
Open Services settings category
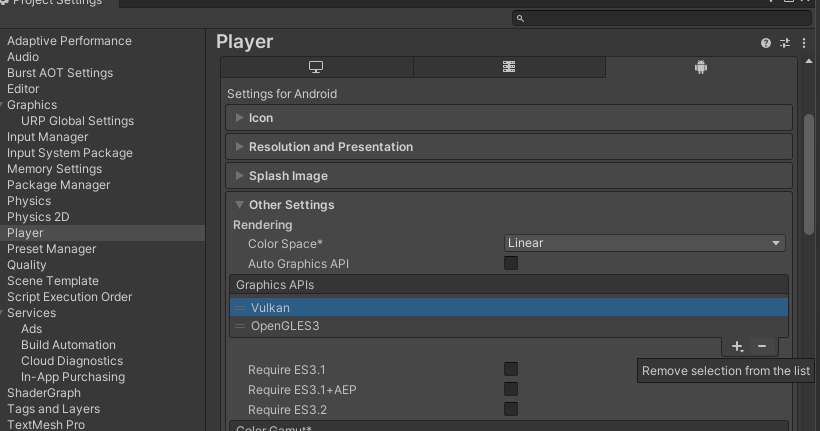[x=31, y=313]
